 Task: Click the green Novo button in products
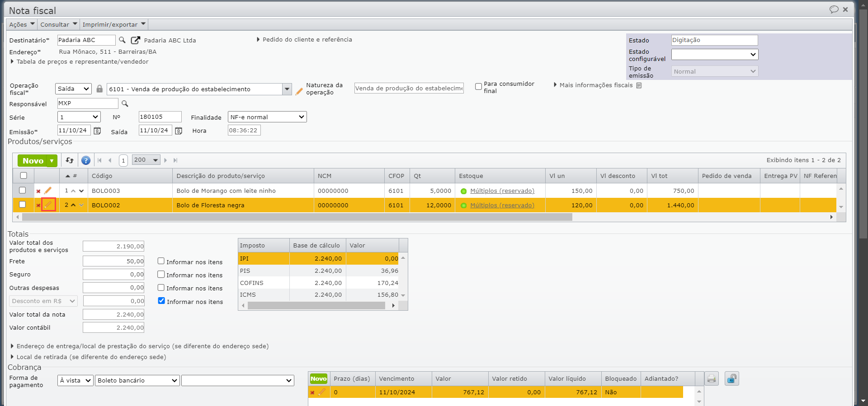pos(33,160)
